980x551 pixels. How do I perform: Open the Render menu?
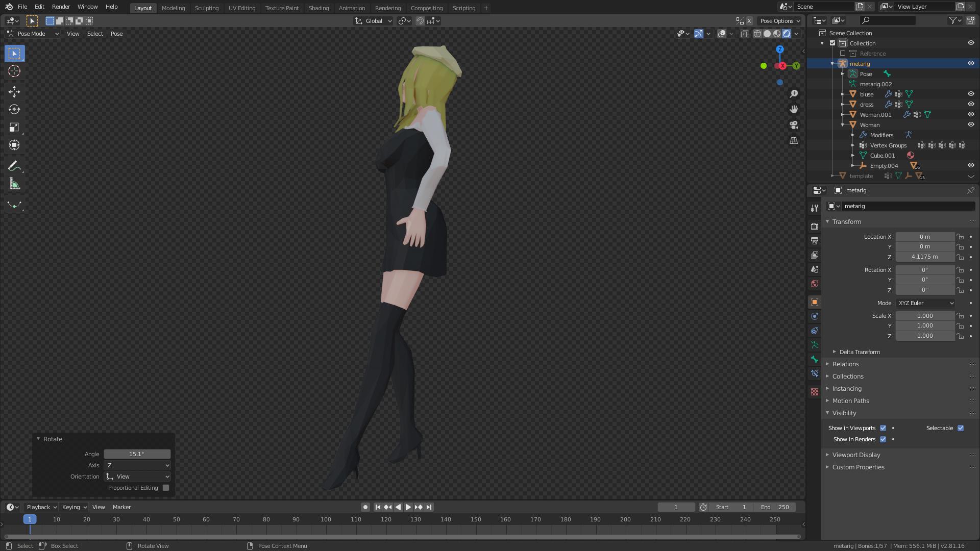(x=61, y=7)
